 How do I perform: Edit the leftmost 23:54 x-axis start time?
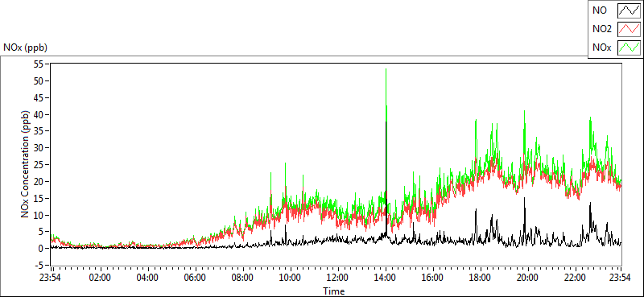pos(51,278)
